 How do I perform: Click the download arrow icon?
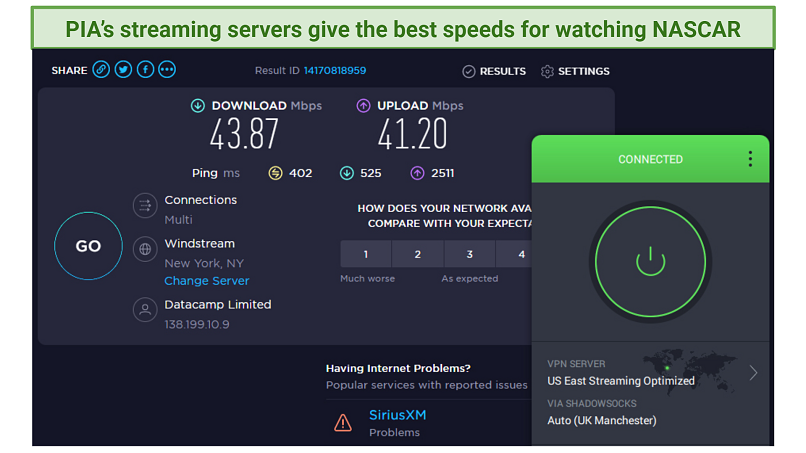pyautogui.click(x=198, y=106)
